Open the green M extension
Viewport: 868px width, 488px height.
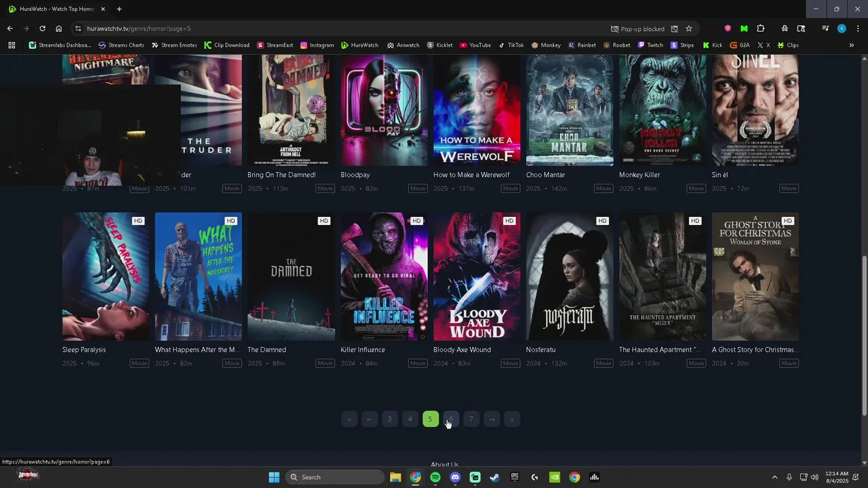744,28
